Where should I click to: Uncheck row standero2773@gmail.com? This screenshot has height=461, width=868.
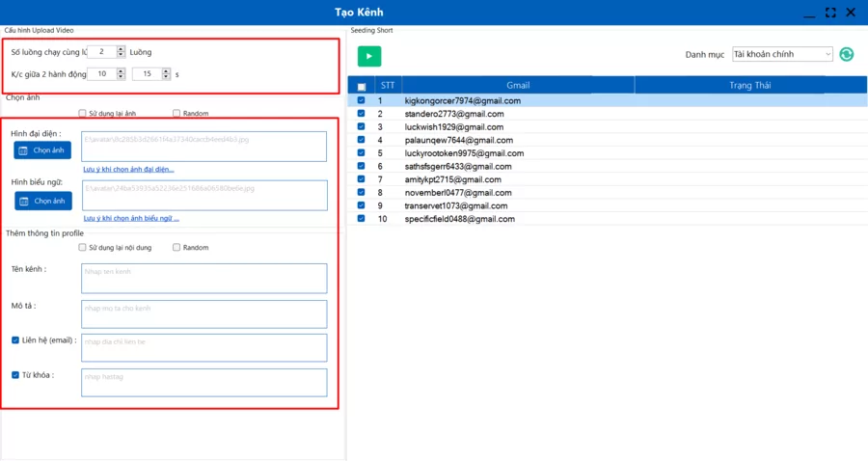point(361,114)
